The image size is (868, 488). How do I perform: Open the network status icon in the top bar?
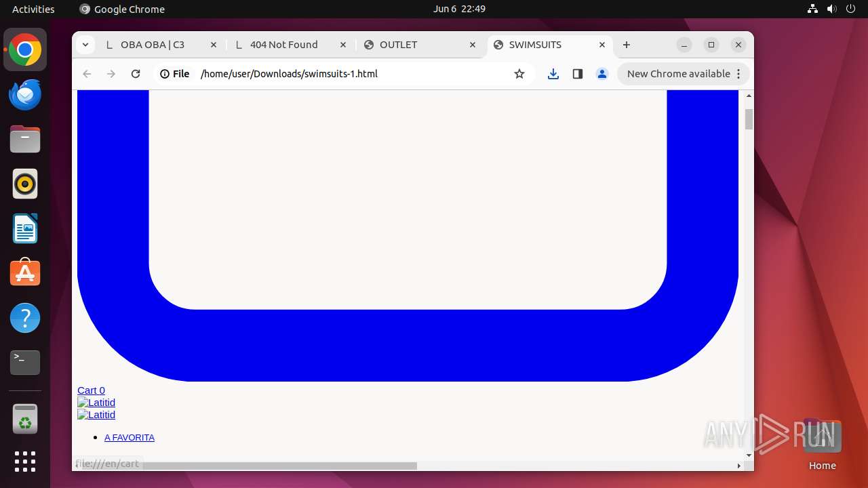(813, 9)
